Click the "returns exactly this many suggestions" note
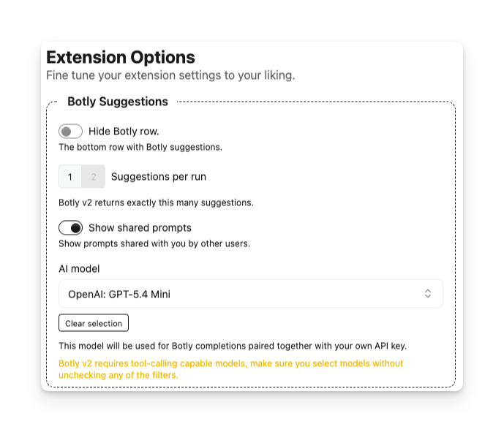This screenshot has width=504, height=432. click(x=156, y=202)
